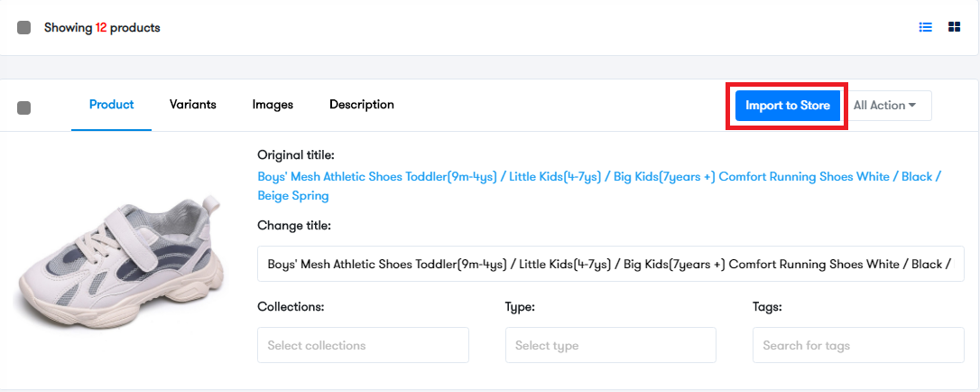The height and width of the screenshot is (392, 980).
Task: Click the Search for tags field
Action: pos(858,345)
